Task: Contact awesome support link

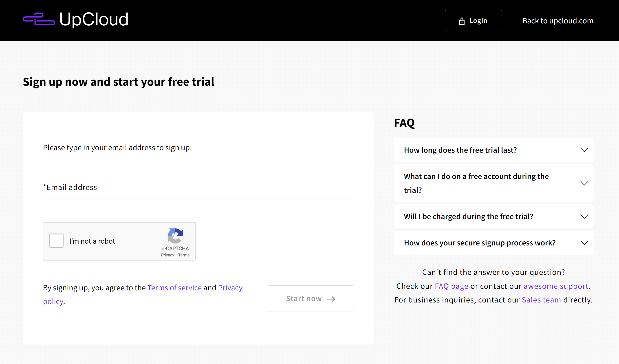Action: [556, 286]
